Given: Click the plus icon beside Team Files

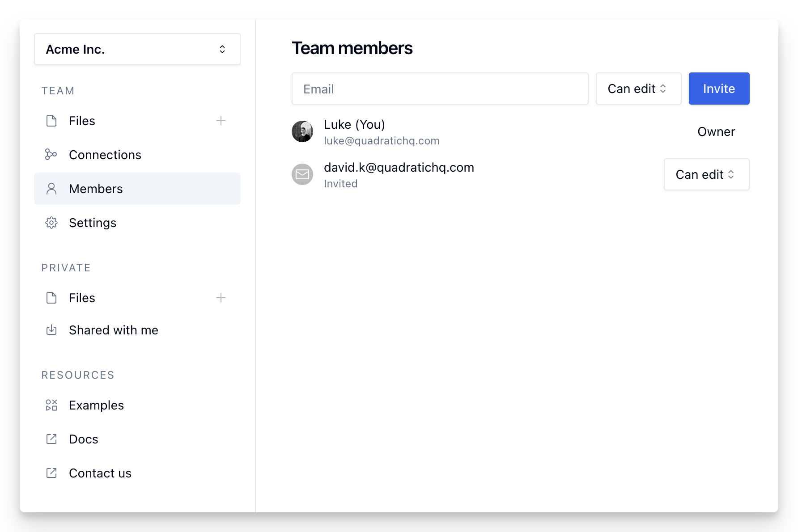Looking at the screenshot, I should click(x=221, y=121).
